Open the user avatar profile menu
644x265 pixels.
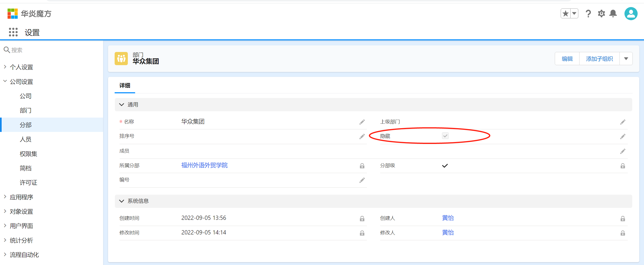point(631,13)
